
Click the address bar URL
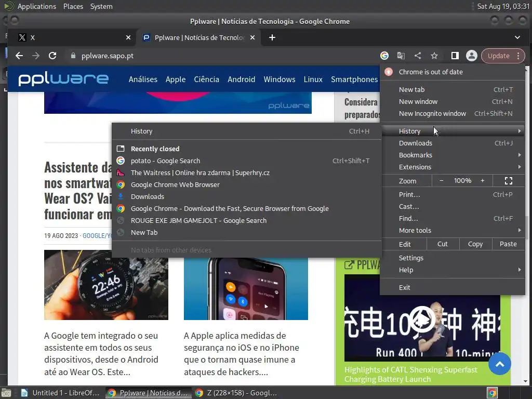[x=107, y=56]
